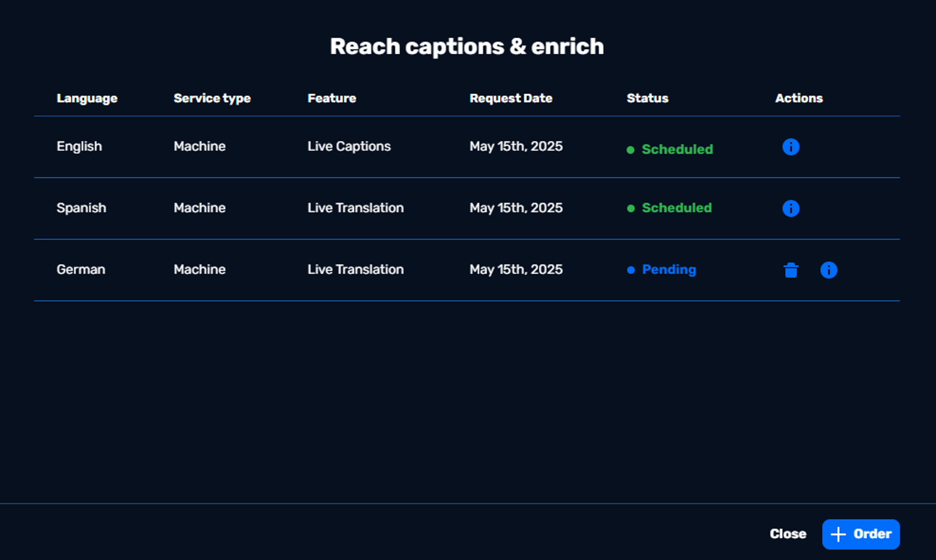Viewport: 936px width, 560px height.
Task: Delete the German Live Translation request
Action: coord(790,270)
